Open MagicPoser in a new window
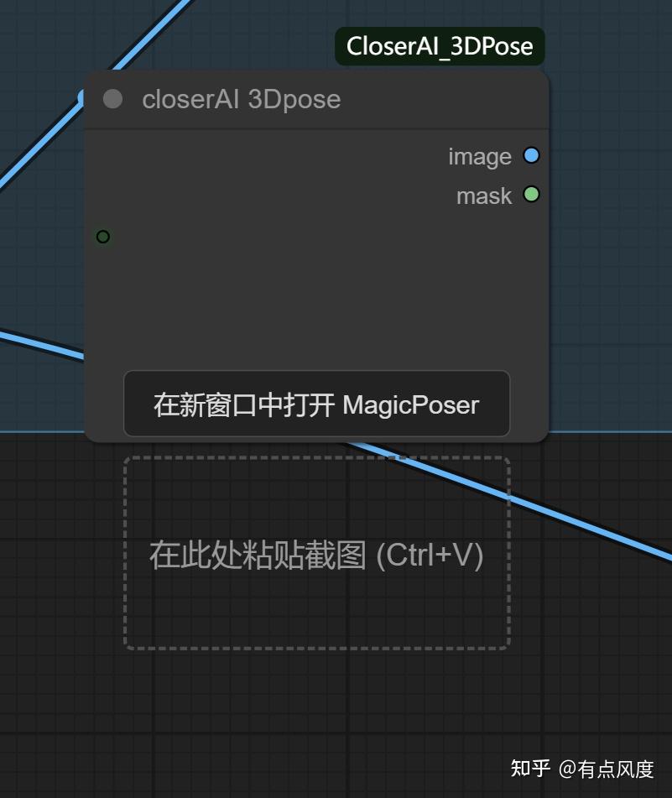This screenshot has width=672, height=798. pos(316,404)
